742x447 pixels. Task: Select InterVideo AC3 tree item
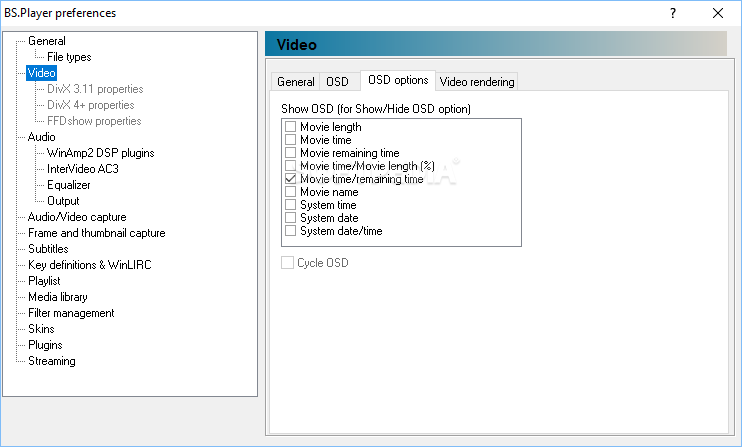[x=83, y=169]
